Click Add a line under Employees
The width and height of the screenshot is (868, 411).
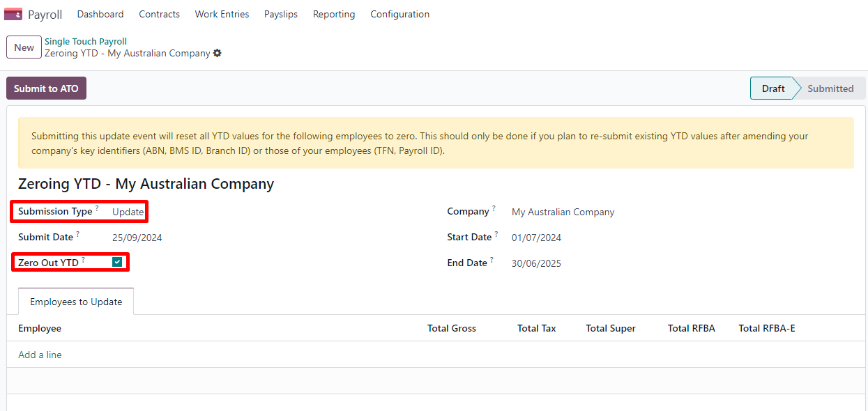tap(40, 355)
